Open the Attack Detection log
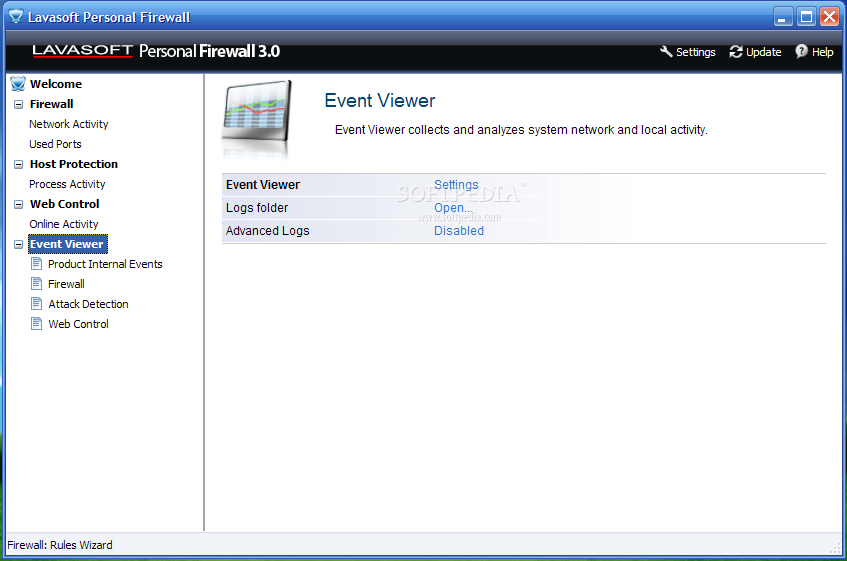Viewport: 847px width, 561px height. pos(88,303)
